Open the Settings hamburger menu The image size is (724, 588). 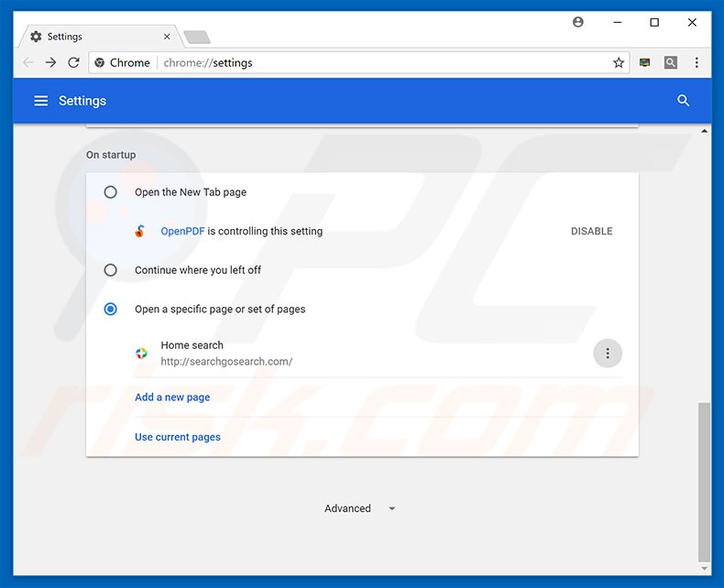40,101
